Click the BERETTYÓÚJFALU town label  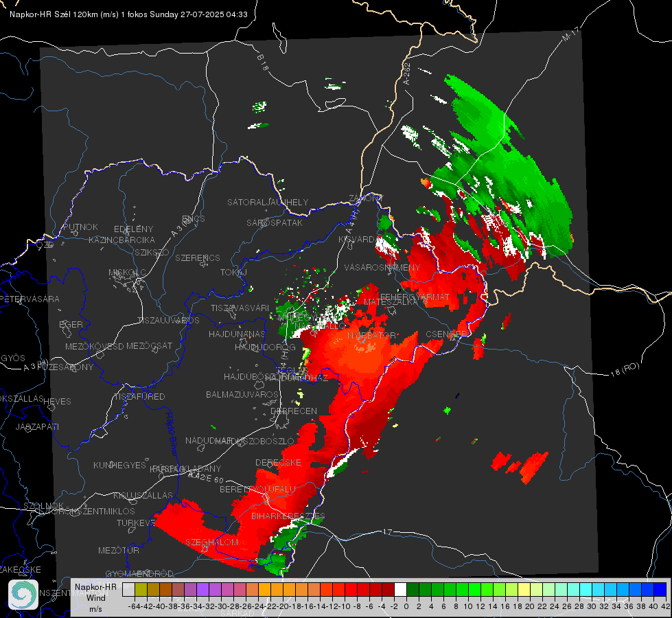coord(257,490)
